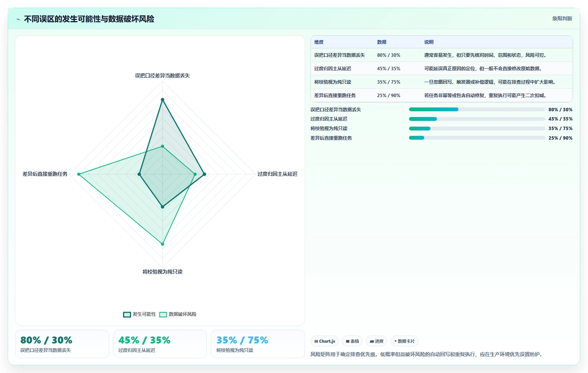Click the 差异后直接重跑任务 radar axis label

tap(45, 174)
